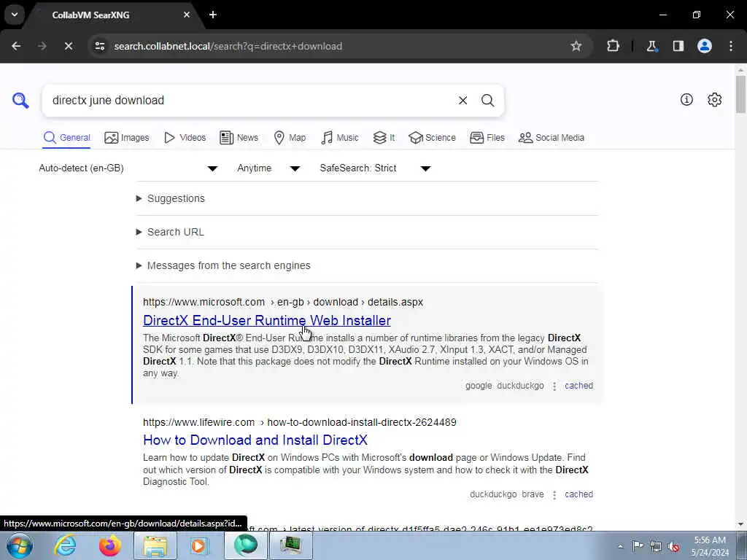This screenshot has height=560, width=747.
Task: Open preferences gear icon
Action: [x=714, y=99]
